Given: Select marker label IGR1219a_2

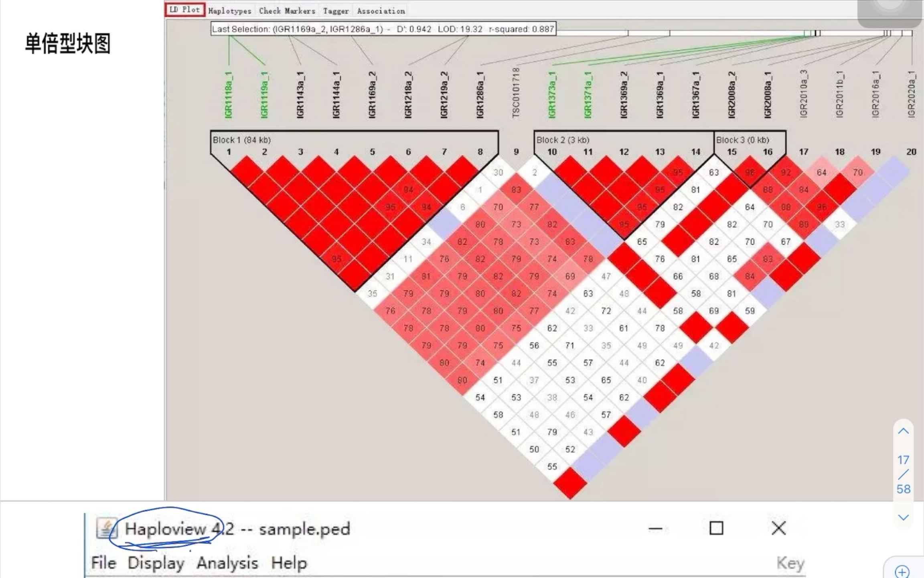Looking at the screenshot, I should tap(444, 95).
